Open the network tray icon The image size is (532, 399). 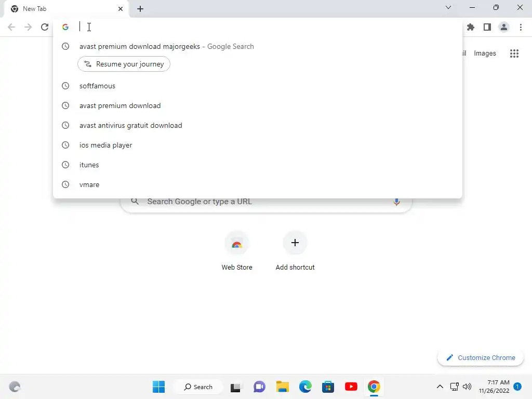pos(454,387)
